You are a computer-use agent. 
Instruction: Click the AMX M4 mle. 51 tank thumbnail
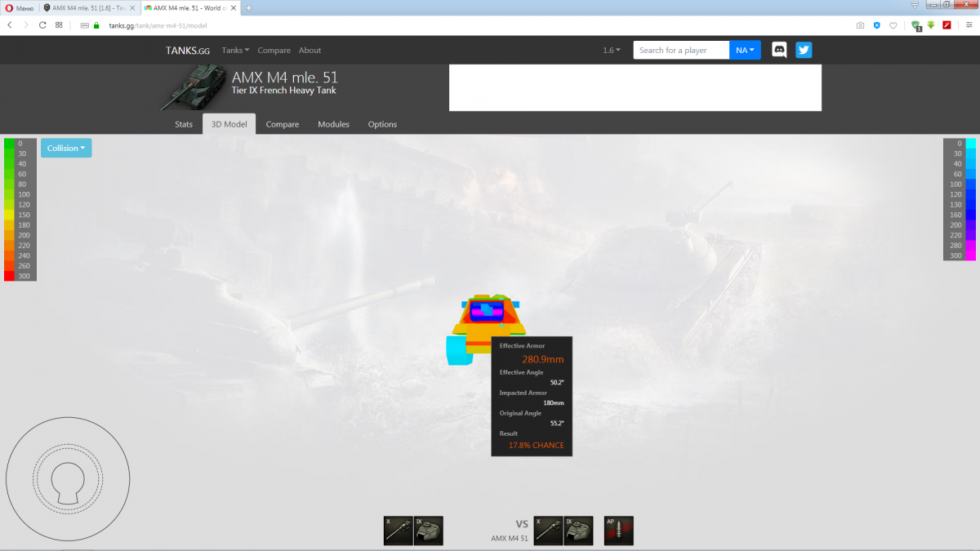[192, 88]
